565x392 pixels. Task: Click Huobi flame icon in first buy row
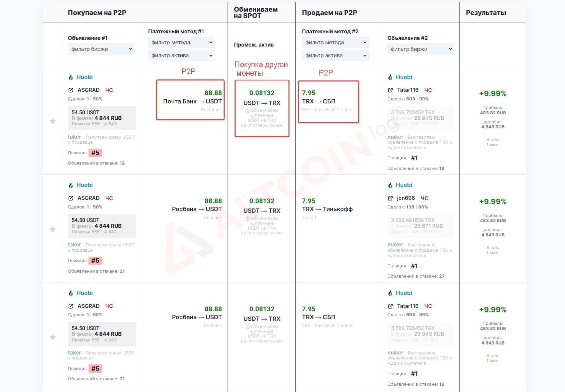[71, 77]
